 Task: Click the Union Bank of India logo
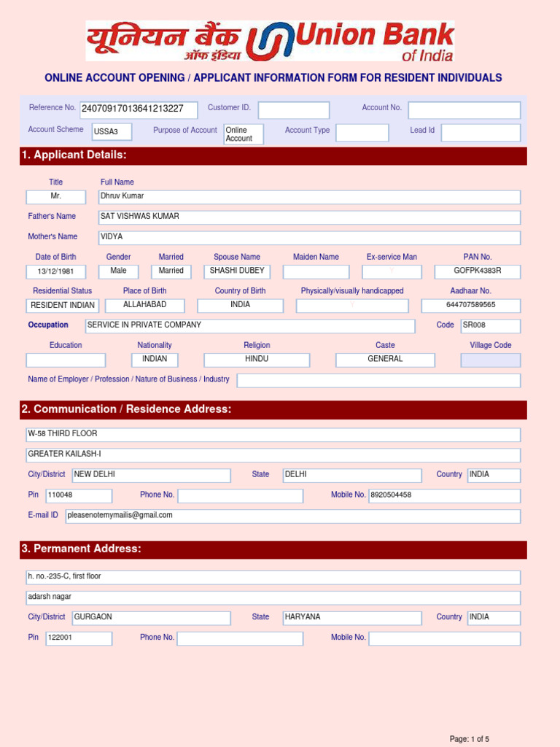(x=270, y=41)
